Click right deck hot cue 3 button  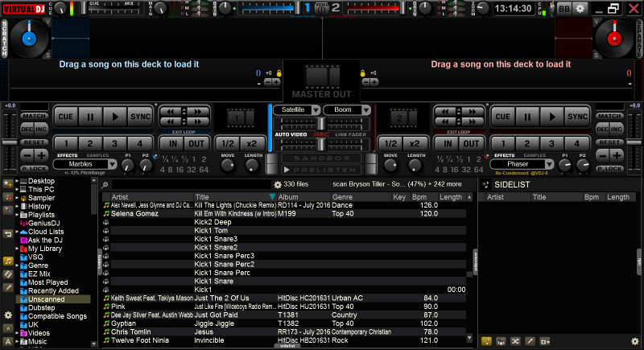click(x=551, y=143)
